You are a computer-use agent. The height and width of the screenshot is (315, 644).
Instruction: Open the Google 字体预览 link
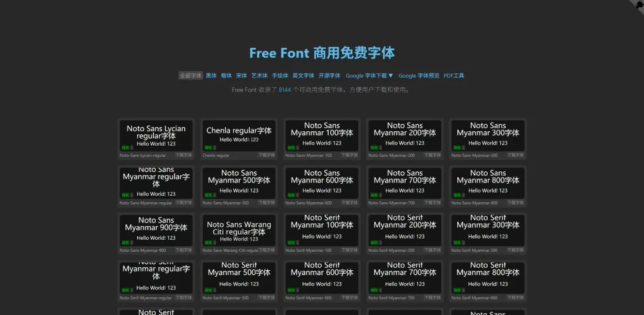click(x=419, y=76)
